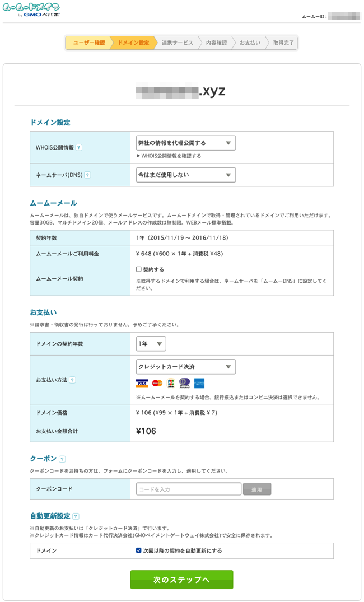The image size is (364, 602).
Task: Open the クレジットカード決済 payment method dropdown
Action: point(185,367)
